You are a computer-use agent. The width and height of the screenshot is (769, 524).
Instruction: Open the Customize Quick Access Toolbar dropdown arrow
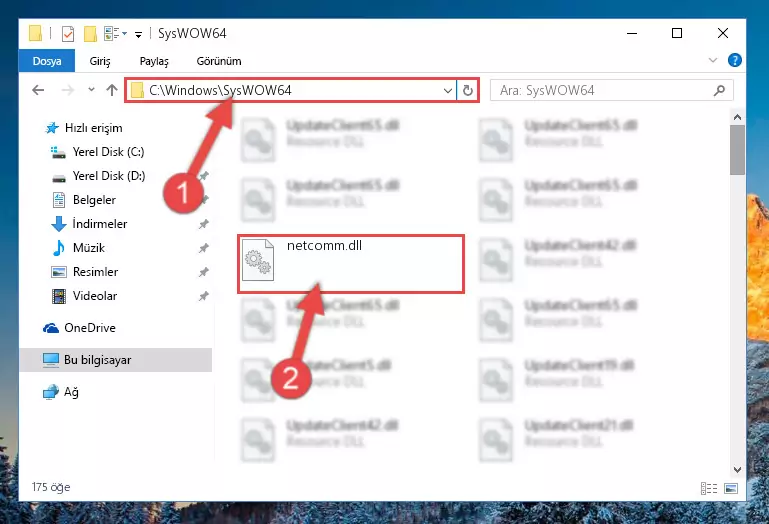coord(138,34)
